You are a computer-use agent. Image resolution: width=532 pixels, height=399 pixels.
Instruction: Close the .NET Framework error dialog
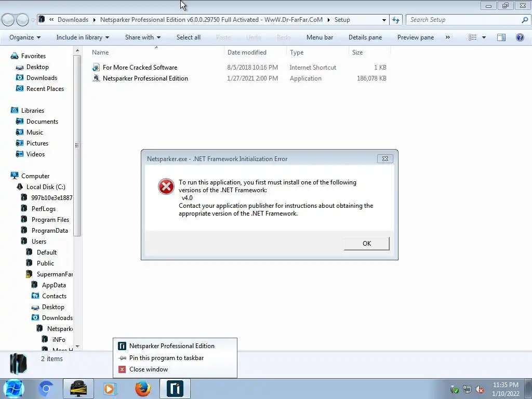(385, 159)
